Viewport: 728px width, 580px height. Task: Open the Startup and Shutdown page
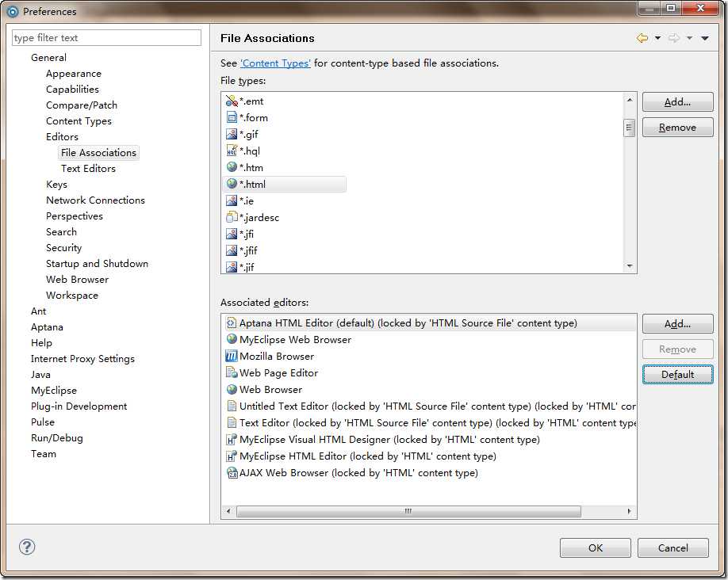(x=97, y=264)
